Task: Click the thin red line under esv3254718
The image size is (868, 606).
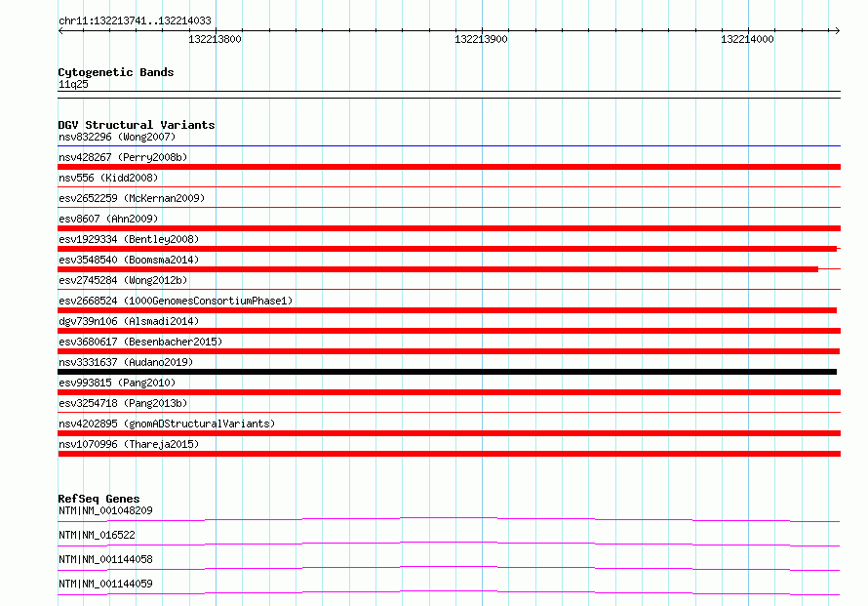Action: (x=449, y=413)
